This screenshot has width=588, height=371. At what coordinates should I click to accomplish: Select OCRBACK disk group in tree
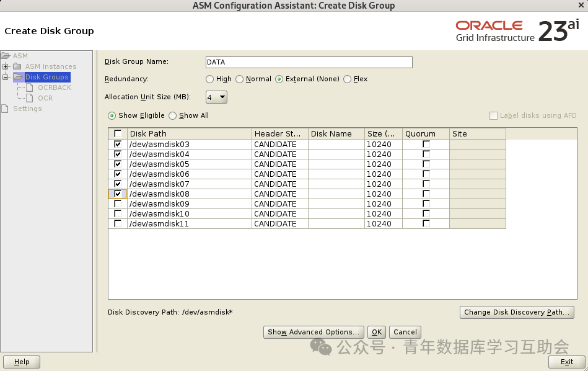pos(55,87)
